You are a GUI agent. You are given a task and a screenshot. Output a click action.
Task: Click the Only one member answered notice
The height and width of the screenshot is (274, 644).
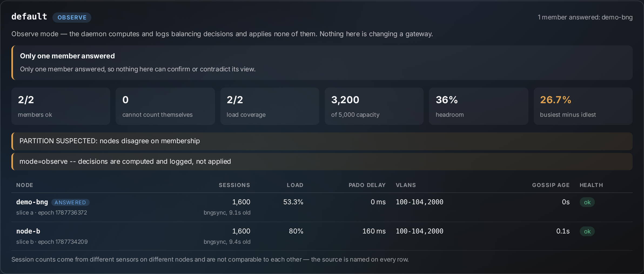[322, 63]
